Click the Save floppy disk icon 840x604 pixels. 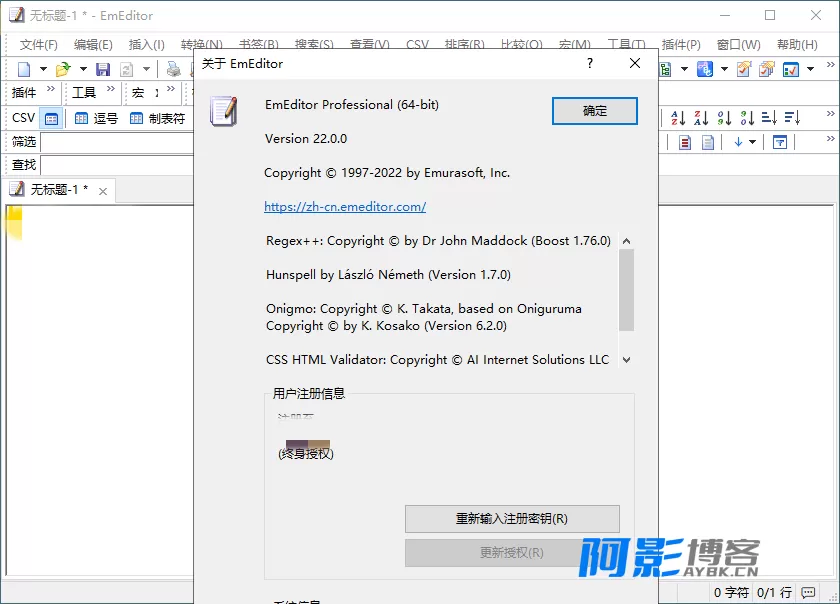tap(103, 69)
